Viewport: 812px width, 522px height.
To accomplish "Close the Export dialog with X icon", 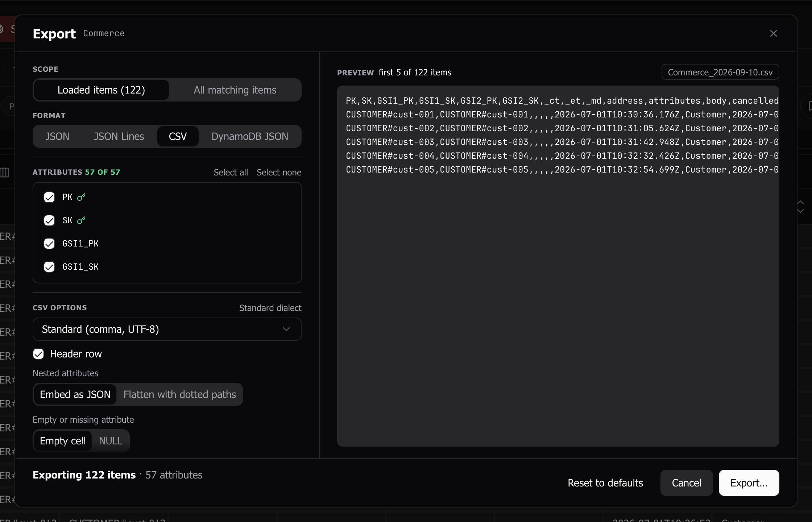I will [x=773, y=33].
